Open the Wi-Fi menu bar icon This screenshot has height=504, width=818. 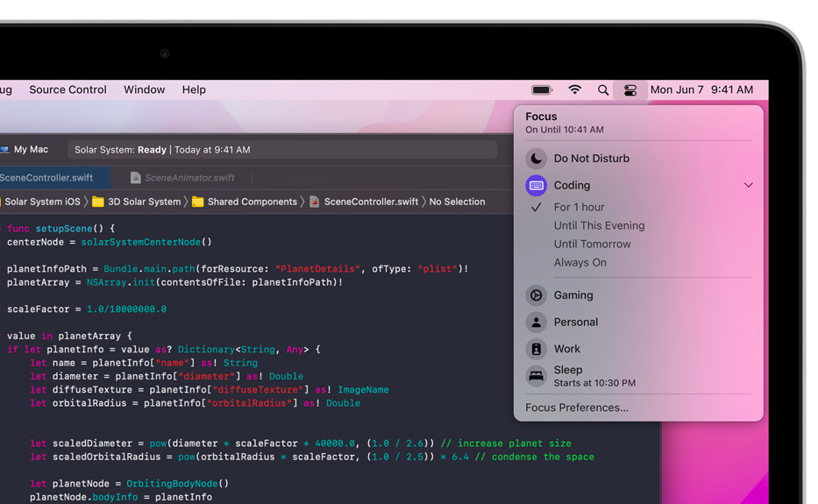click(574, 89)
